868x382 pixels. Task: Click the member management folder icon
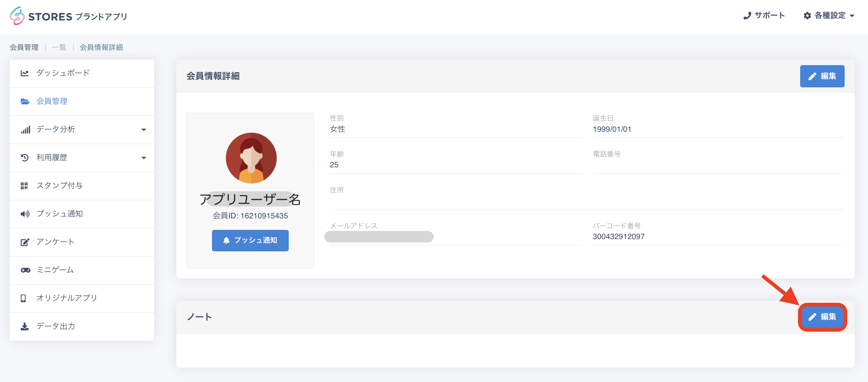[x=25, y=101]
